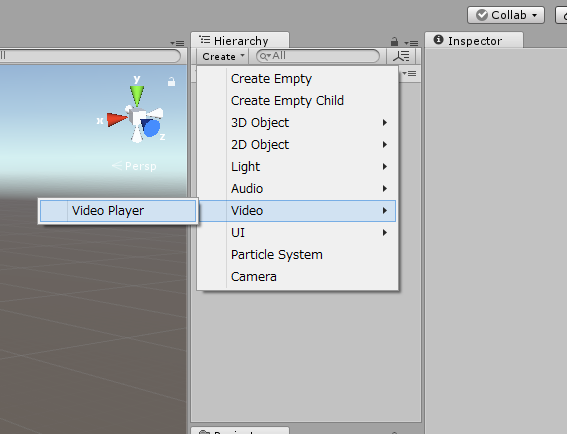The width and height of the screenshot is (567, 434).
Task: Click the scene options icon beside the menu
Action: point(409,74)
